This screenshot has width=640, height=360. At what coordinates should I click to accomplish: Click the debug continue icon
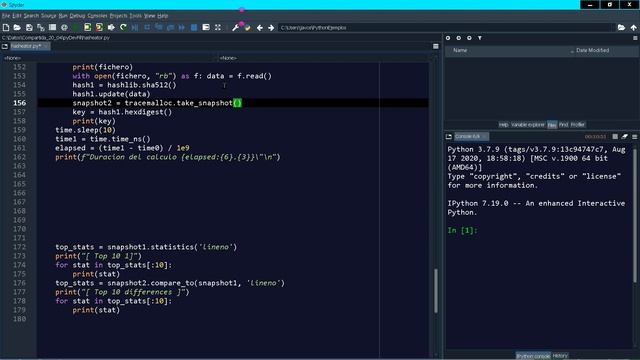[x=182, y=27]
